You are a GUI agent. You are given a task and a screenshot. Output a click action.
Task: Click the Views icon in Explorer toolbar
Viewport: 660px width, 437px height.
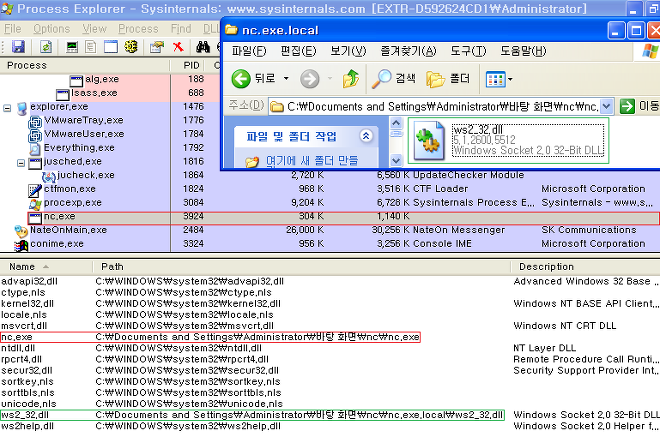(495, 79)
